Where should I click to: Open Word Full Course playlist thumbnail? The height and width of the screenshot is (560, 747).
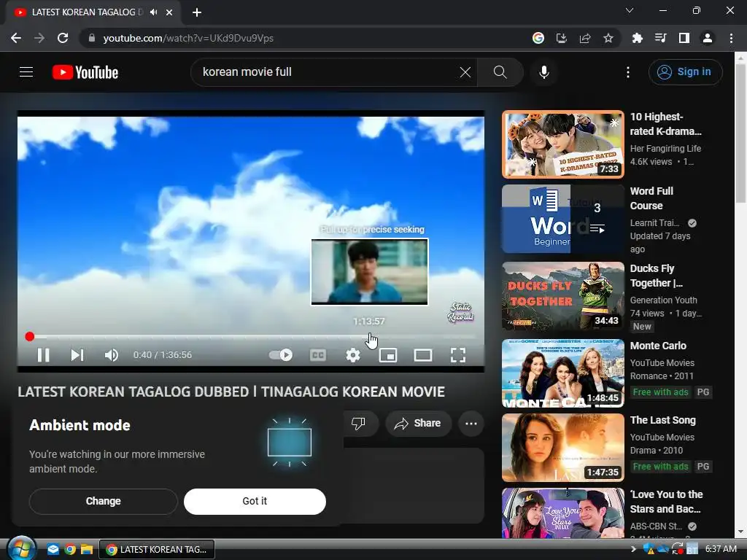click(562, 219)
